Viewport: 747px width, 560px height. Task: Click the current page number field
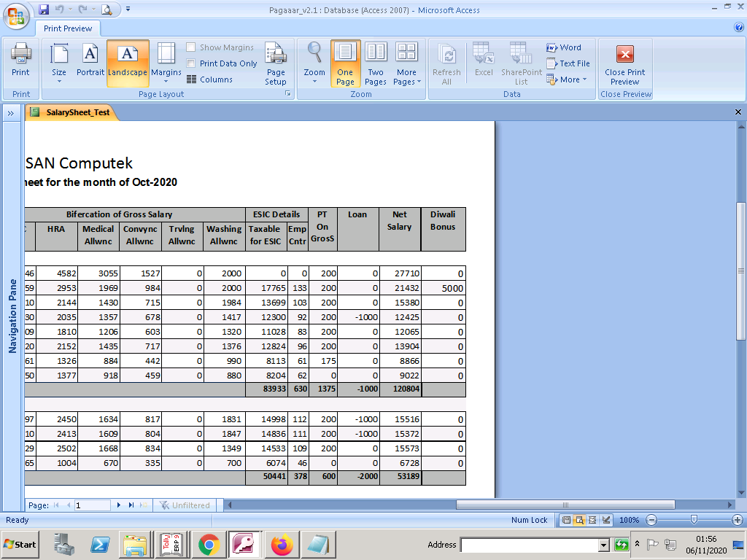pos(93,505)
